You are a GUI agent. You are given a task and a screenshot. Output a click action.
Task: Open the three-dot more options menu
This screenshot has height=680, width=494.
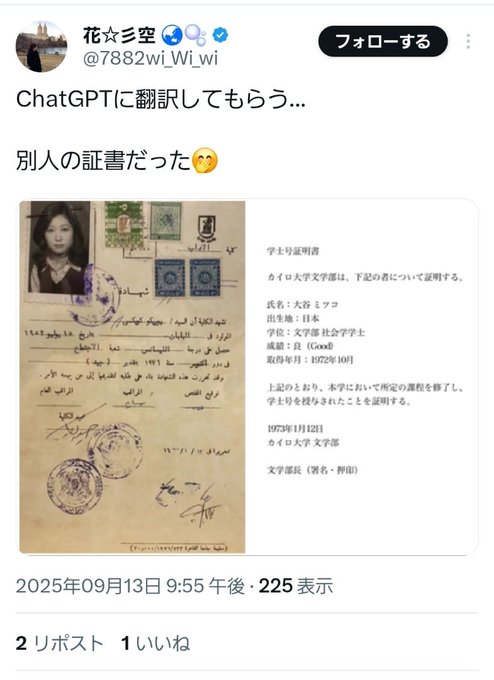[468, 42]
